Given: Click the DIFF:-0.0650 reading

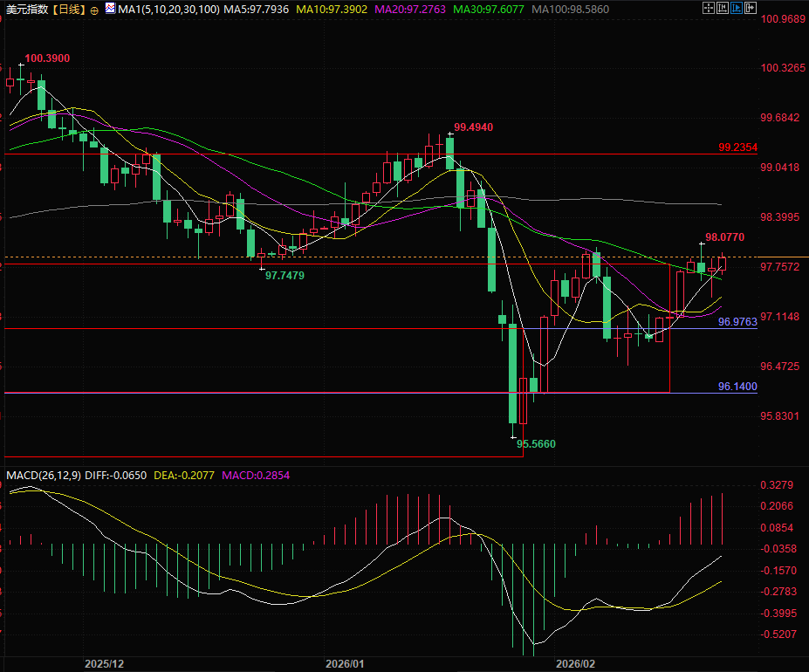Looking at the screenshot, I should point(115,476).
